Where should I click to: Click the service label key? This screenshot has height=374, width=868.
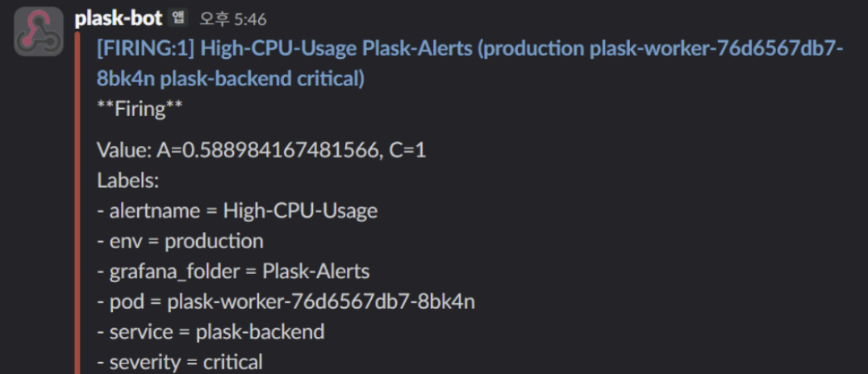pyautogui.click(x=141, y=332)
